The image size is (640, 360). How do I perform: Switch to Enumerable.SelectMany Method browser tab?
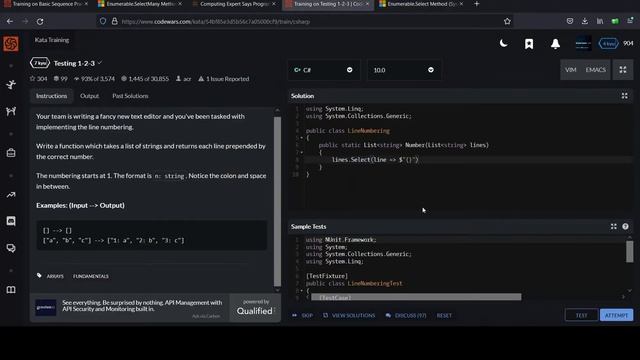139,4
